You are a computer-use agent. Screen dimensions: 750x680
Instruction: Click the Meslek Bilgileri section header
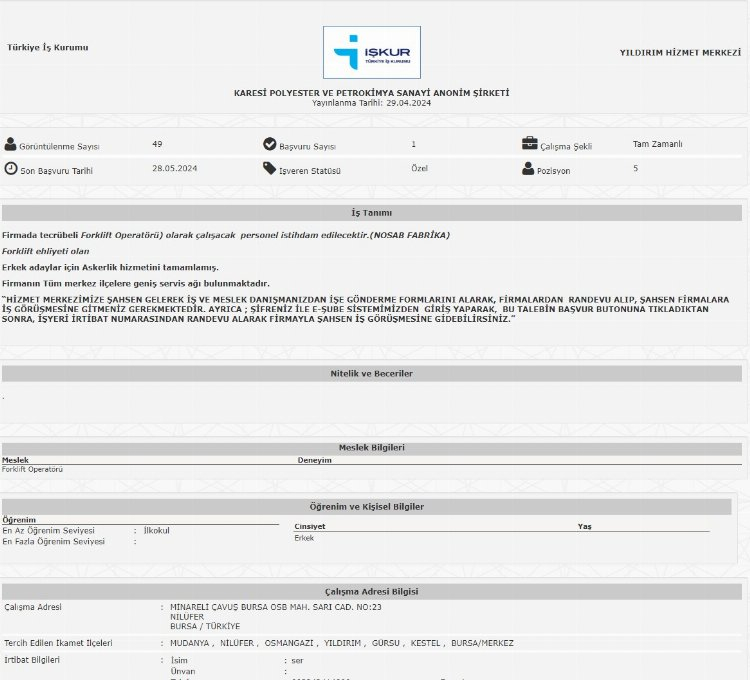(371, 448)
